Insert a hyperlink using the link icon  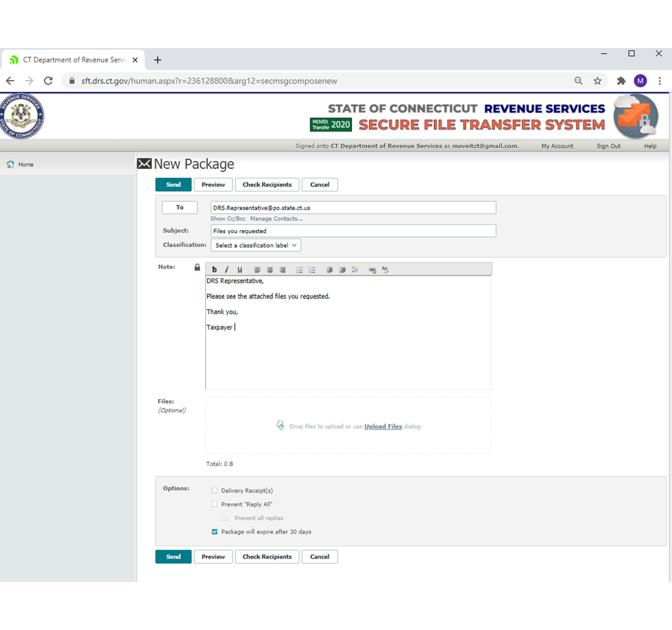[372, 270]
